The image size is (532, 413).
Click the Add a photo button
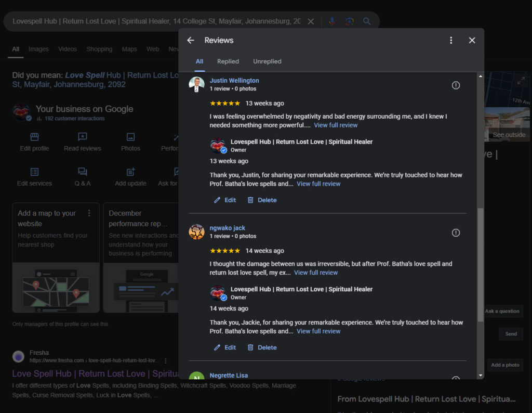pyautogui.click(x=505, y=365)
